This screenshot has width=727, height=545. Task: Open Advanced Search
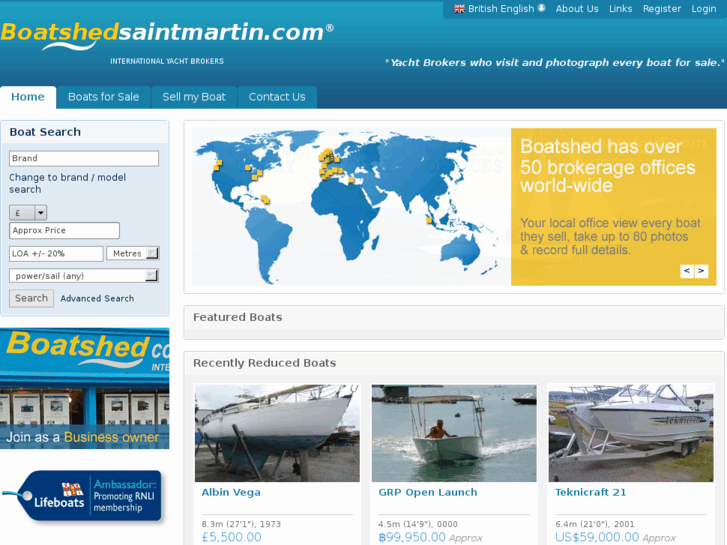click(97, 299)
